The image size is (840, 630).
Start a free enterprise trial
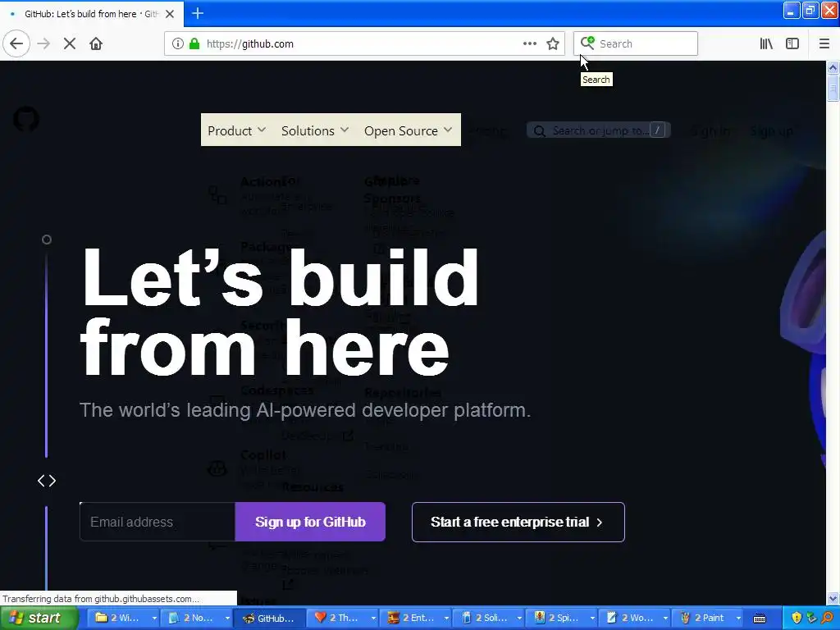coord(518,522)
